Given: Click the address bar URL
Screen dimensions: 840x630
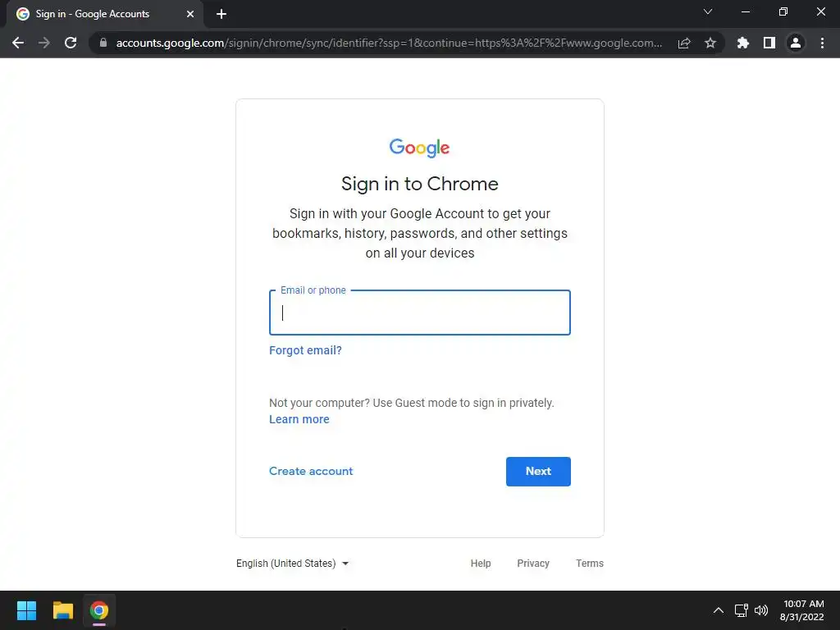Looking at the screenshot, I should (389, 43).
